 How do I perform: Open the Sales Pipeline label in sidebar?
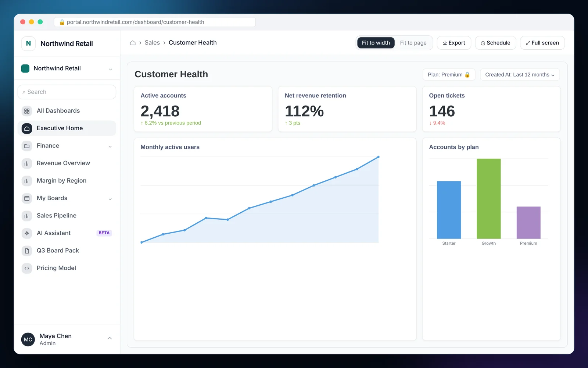[x=57, y=216]
